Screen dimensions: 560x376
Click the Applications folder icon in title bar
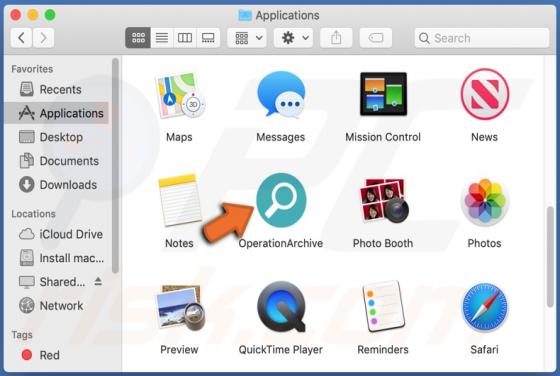tap(245, 15)
